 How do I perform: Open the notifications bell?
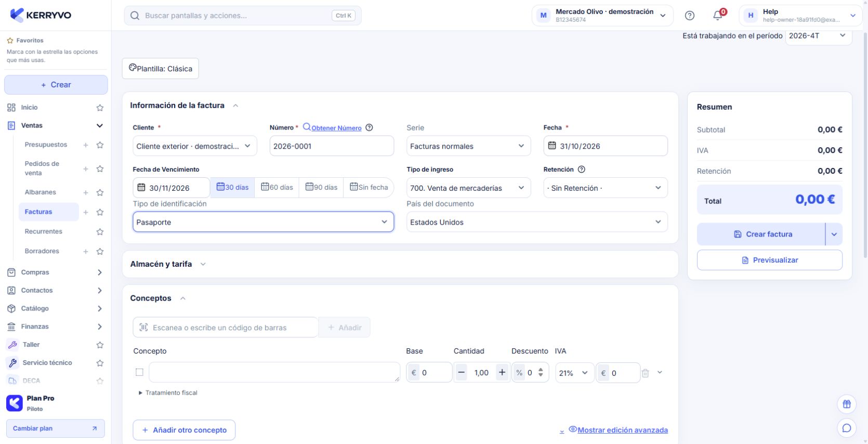[x=718, y=16]
